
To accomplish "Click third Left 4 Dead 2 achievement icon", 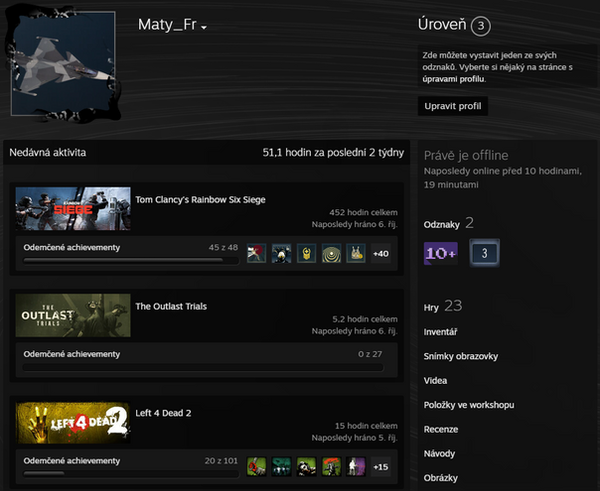I will click(x=306, y=467).
